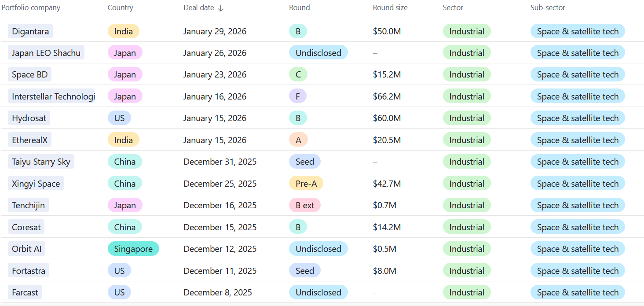Click Farcast's Space & satellite tech tag
Screen dimensions: 644x306
pyautogui.click(x=578, y=292)
